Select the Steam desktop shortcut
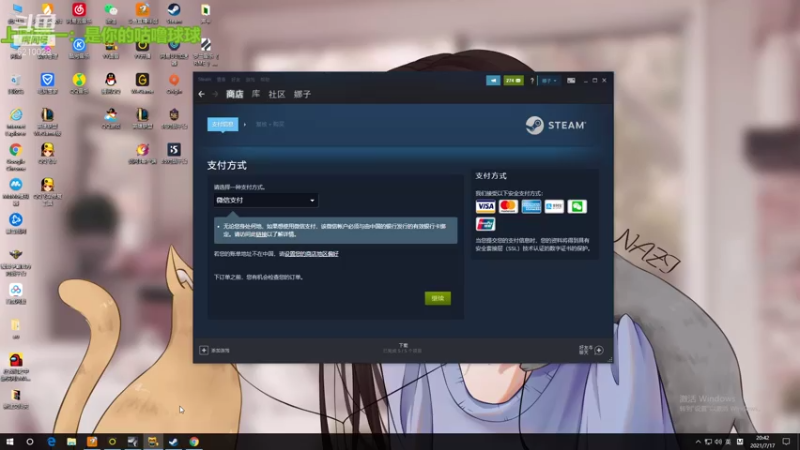The width and height of the screenshot is (800, 450). [174, 13]
